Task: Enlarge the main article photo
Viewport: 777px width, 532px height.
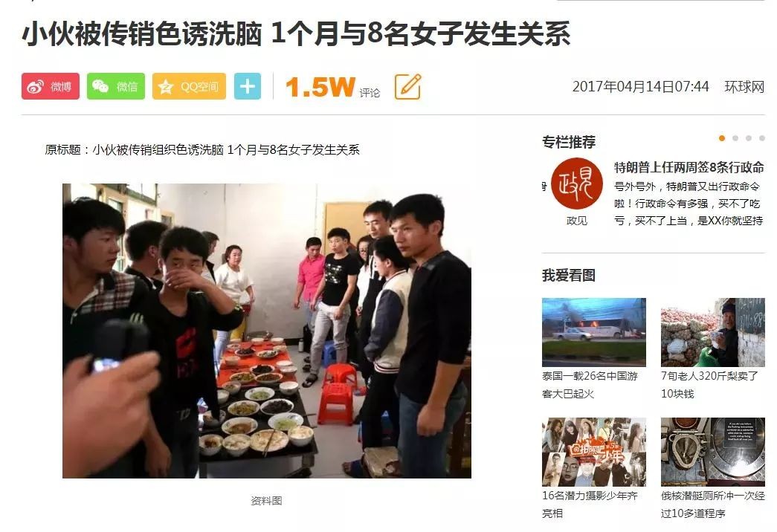Action: point(267,331)
